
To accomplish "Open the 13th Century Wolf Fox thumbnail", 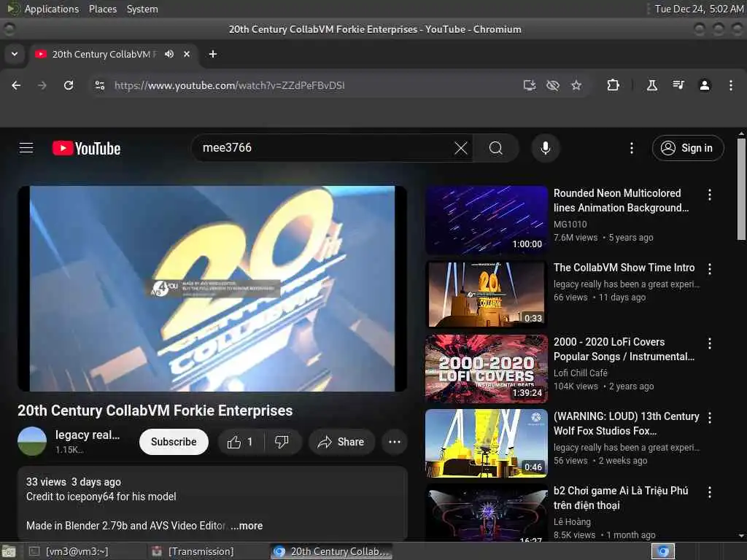I will [x=486, y=443].
